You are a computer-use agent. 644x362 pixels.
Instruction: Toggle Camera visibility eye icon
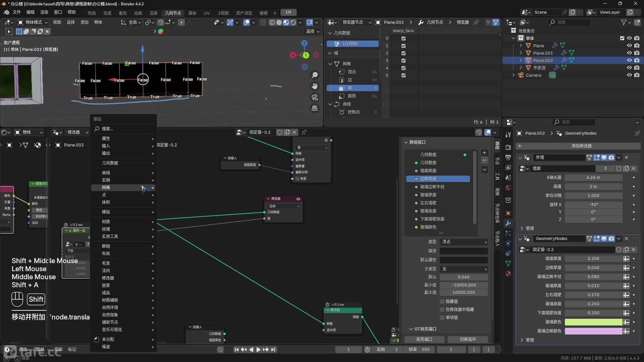629,75
